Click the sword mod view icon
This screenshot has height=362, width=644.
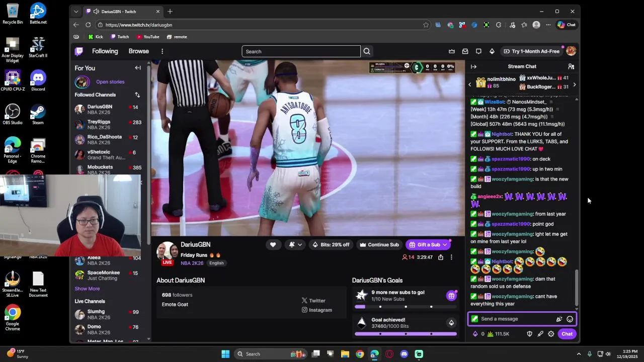click(x=540, y=334)
